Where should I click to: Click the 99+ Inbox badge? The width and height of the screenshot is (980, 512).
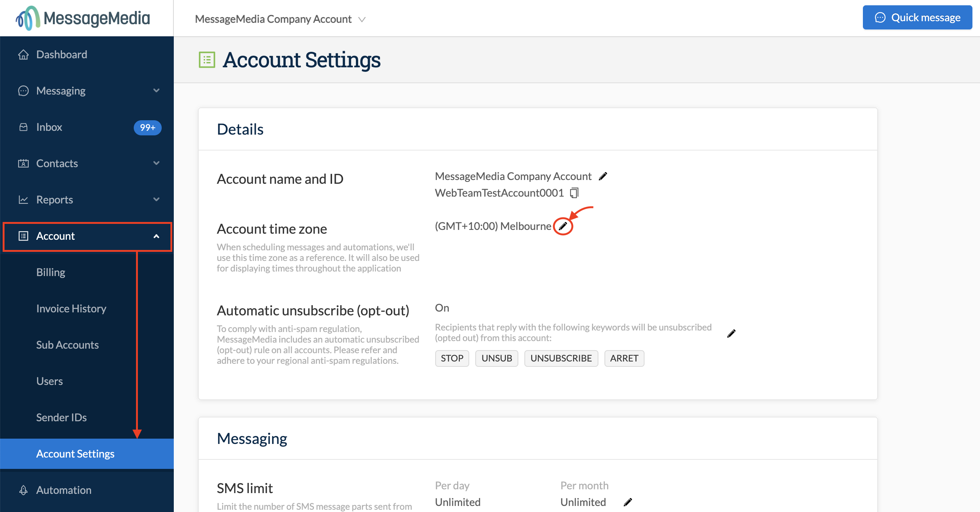[x=148, y=127]
